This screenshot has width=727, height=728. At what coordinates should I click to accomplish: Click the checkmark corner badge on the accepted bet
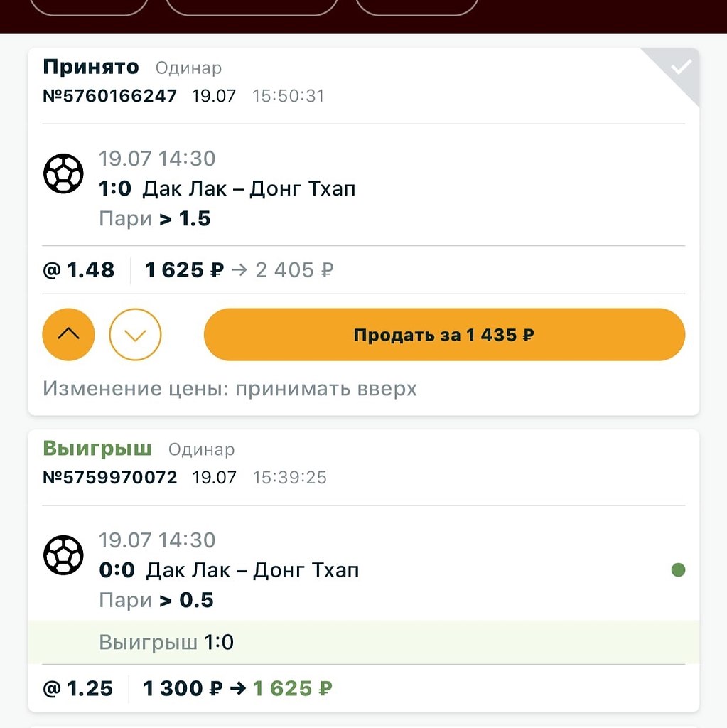click(680, 68)
